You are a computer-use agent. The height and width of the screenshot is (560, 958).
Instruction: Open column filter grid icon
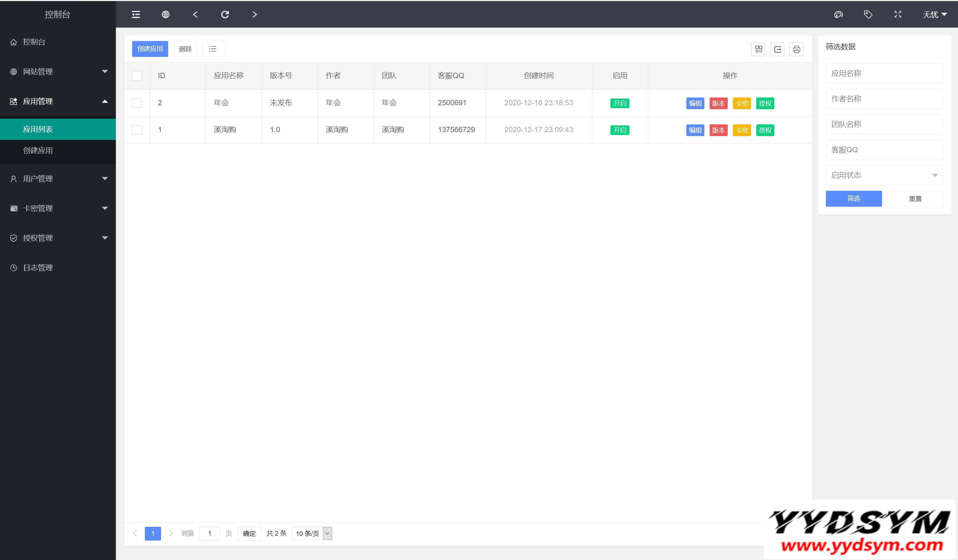tap(758, 49)
